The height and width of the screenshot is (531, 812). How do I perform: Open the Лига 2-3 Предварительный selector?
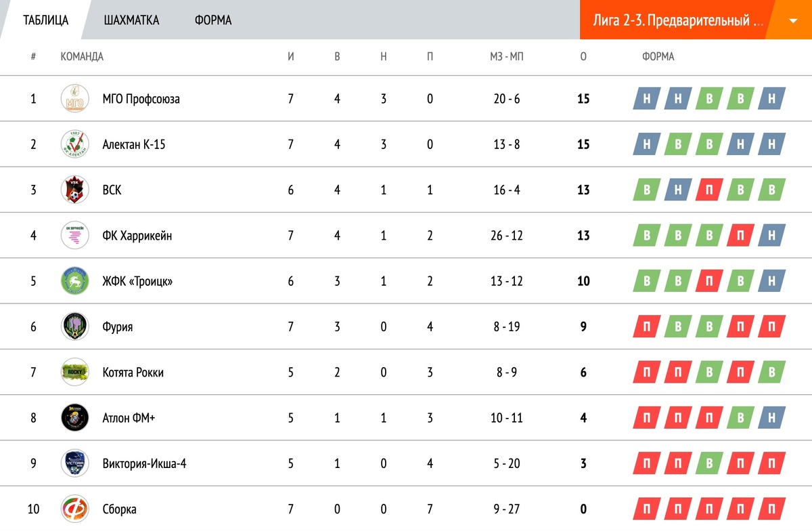pos(677,20)
